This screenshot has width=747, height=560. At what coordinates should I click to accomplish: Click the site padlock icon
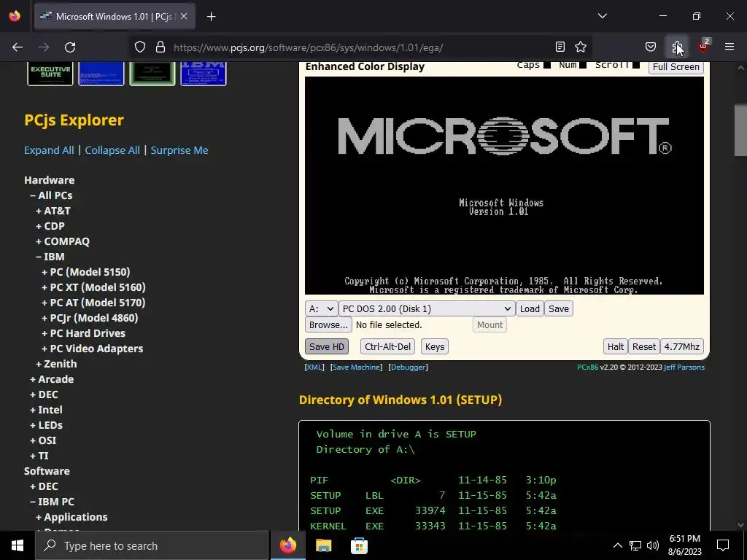coord(160,47)
